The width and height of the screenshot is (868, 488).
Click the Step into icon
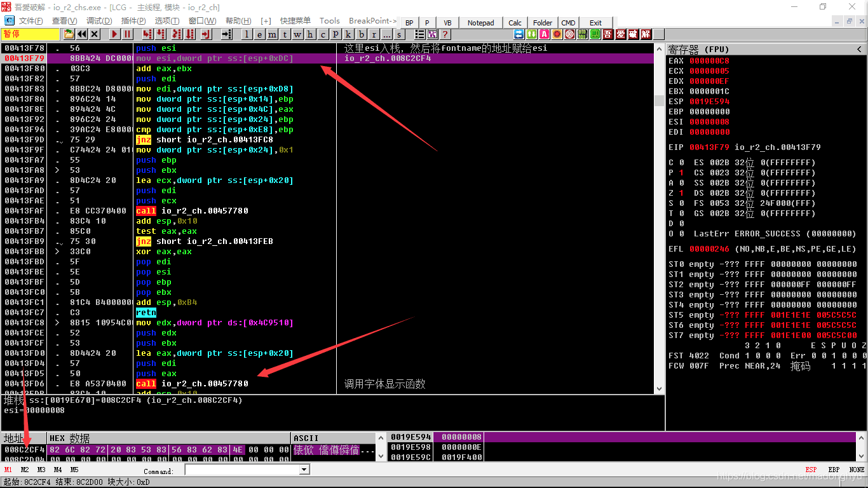click(147, 34)
